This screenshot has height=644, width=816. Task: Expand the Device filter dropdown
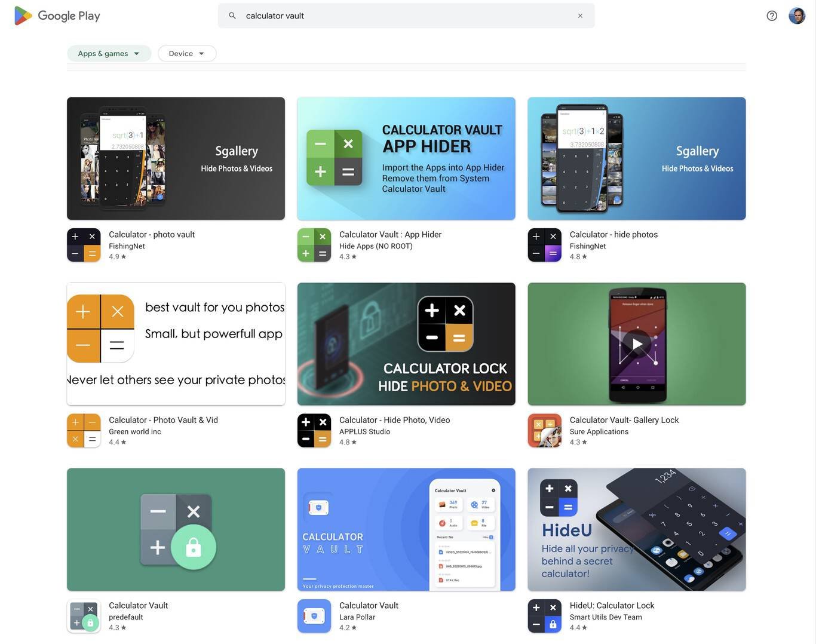[187, 53]
